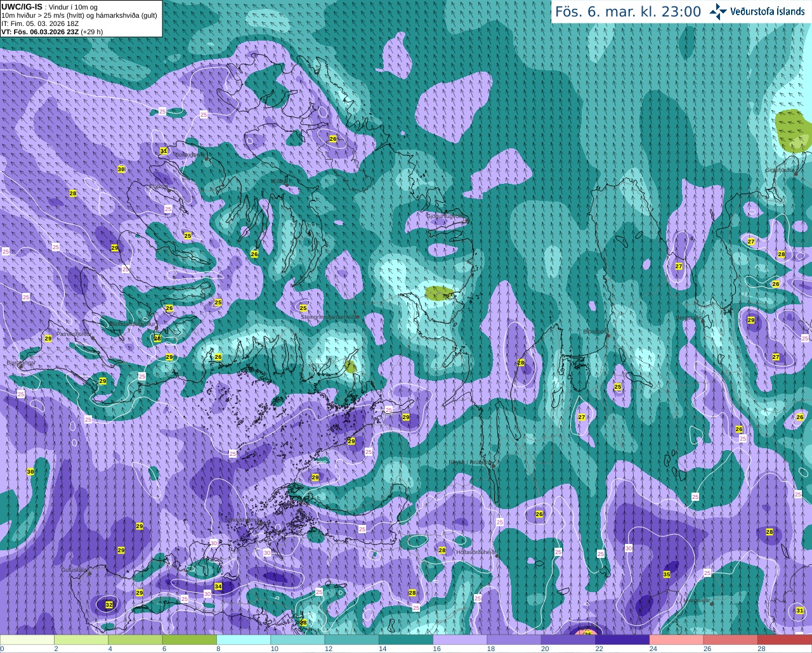This screenshot has width=812, height=653.
Task: Click the yellow 31 gust marker near Bolungarvík
Action: pyautogui.click(x=164, y=151)
